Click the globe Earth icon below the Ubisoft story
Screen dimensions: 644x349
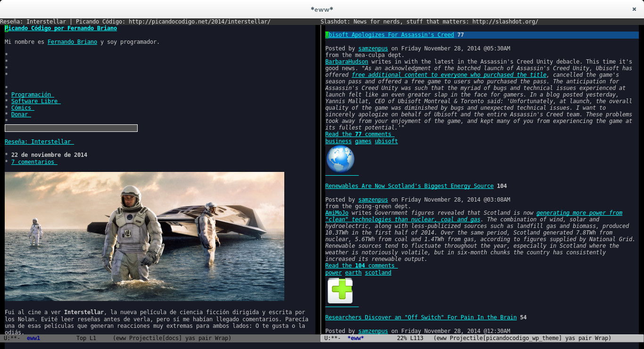point(340,159)
